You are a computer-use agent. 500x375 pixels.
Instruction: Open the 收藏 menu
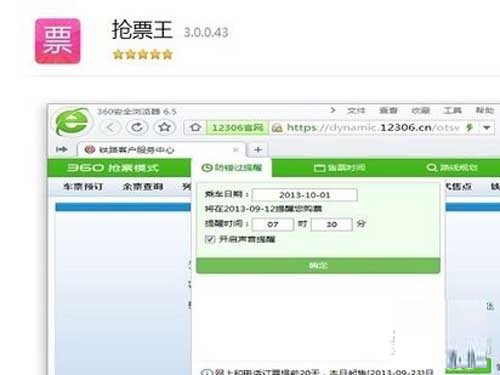(x=420, y=110)
